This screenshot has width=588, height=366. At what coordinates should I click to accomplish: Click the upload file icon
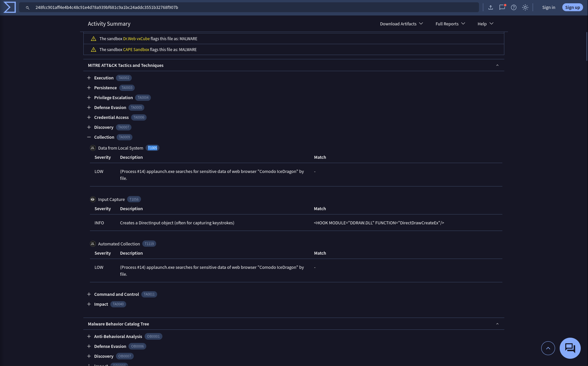click(x=490, y=7)
